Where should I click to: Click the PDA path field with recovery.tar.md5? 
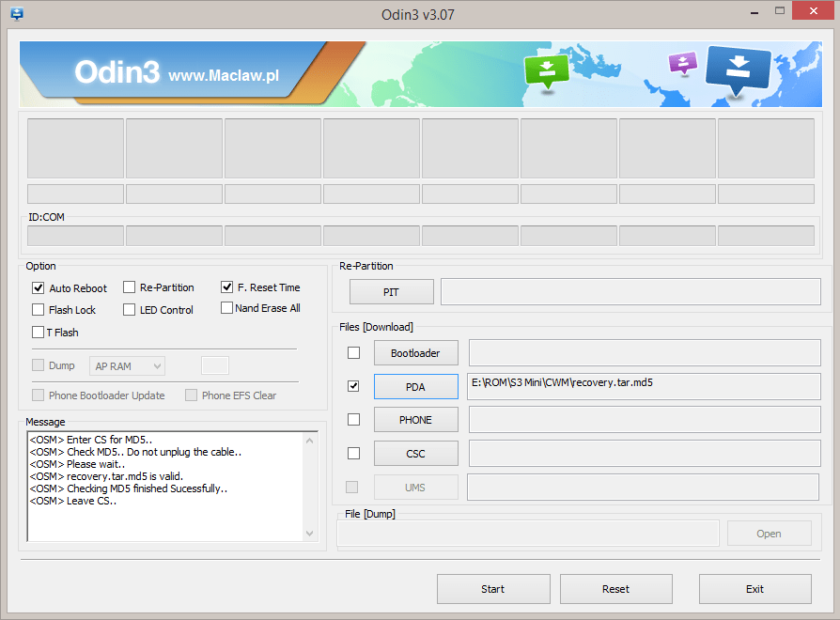[644, 387]
